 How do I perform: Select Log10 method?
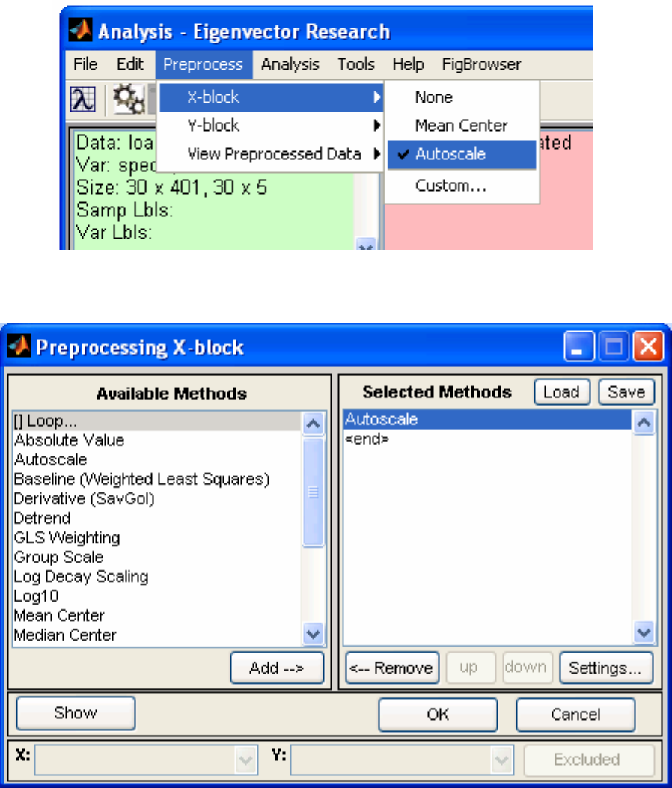click(x=157, y=596)
